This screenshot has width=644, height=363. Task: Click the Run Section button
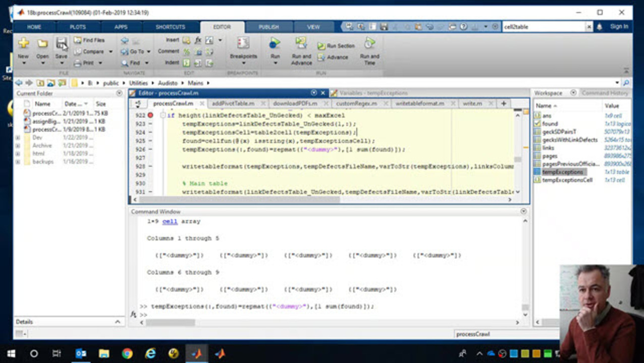click(x=336, y=46)
